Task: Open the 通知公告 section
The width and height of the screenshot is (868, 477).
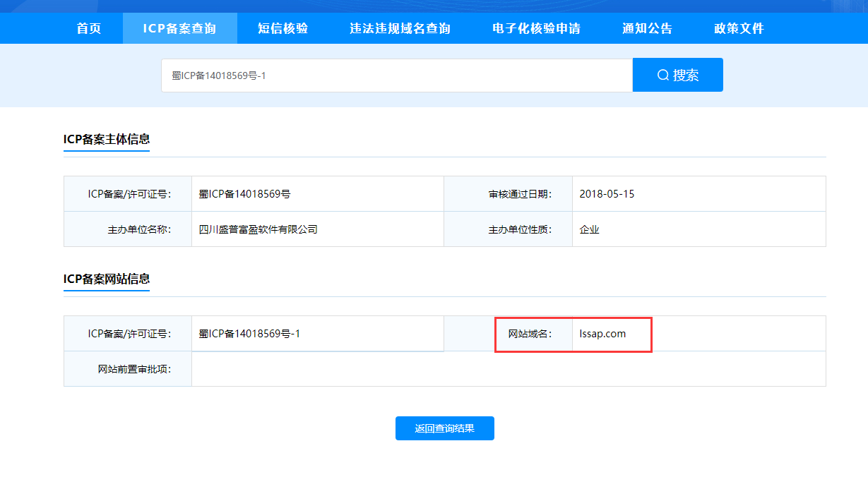Action: (x=647, y=29)
